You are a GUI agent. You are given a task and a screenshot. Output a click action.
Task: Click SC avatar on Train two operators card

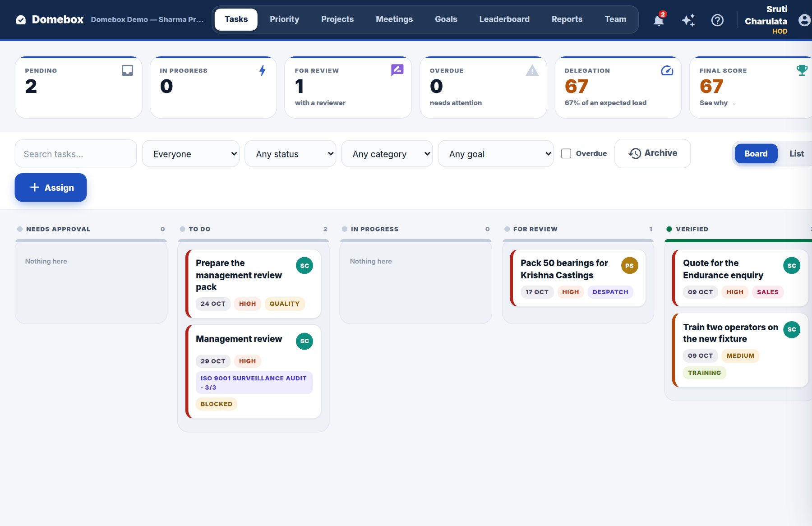tap(792, 329)
